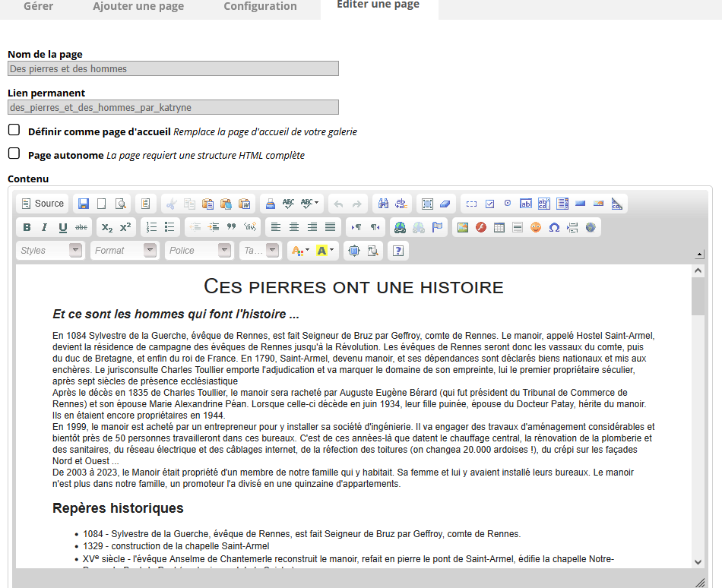Click the Maximize editor icon
The image size is (722, 588).
[354, 250]
